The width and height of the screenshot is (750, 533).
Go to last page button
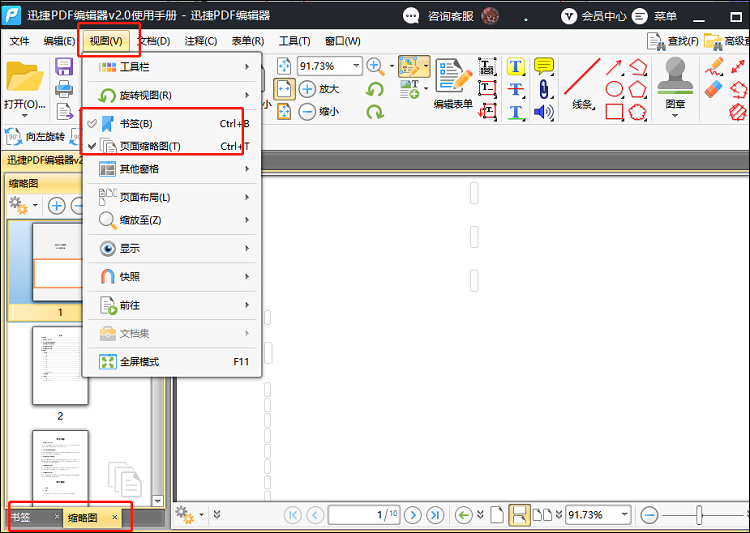point(435,515)
